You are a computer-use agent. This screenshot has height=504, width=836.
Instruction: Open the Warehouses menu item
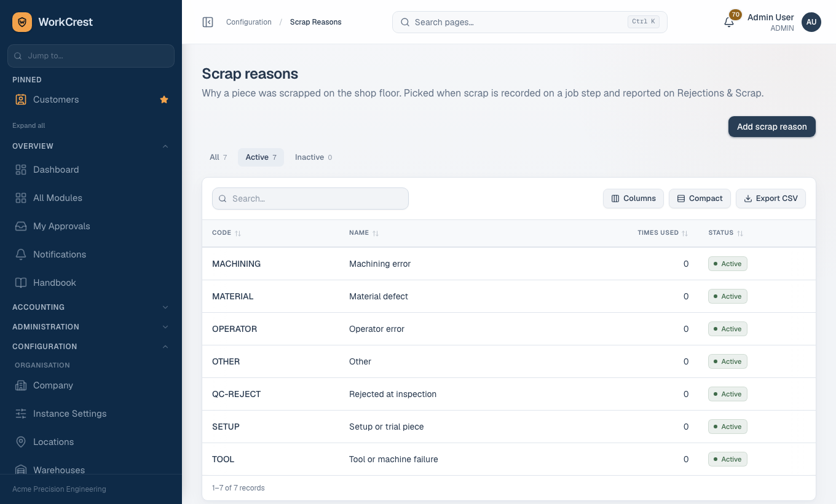tap(91, 470)
